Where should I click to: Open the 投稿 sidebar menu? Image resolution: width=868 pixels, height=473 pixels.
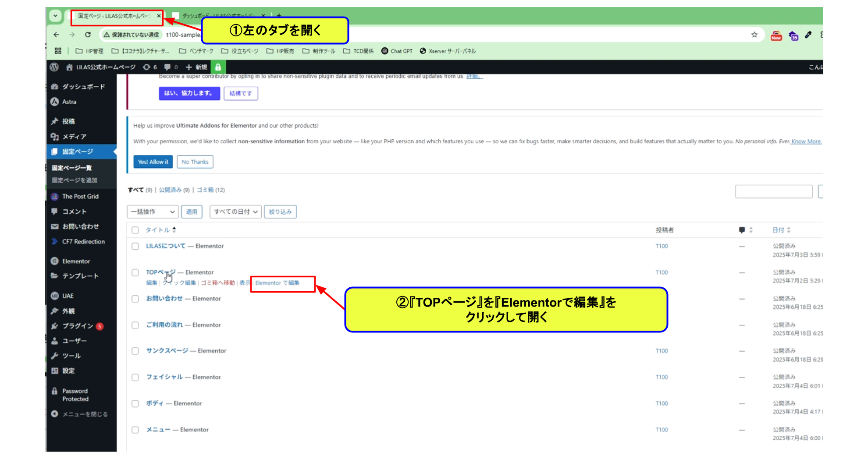[x=82, y=121]
